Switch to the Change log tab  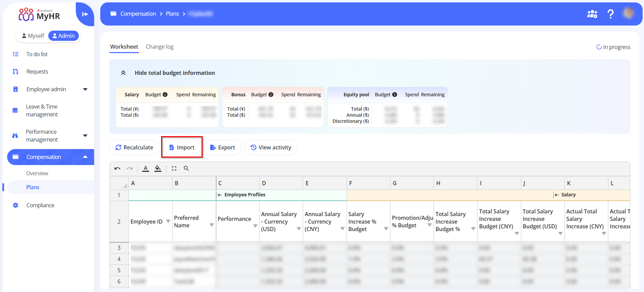[x=159, y=47]
